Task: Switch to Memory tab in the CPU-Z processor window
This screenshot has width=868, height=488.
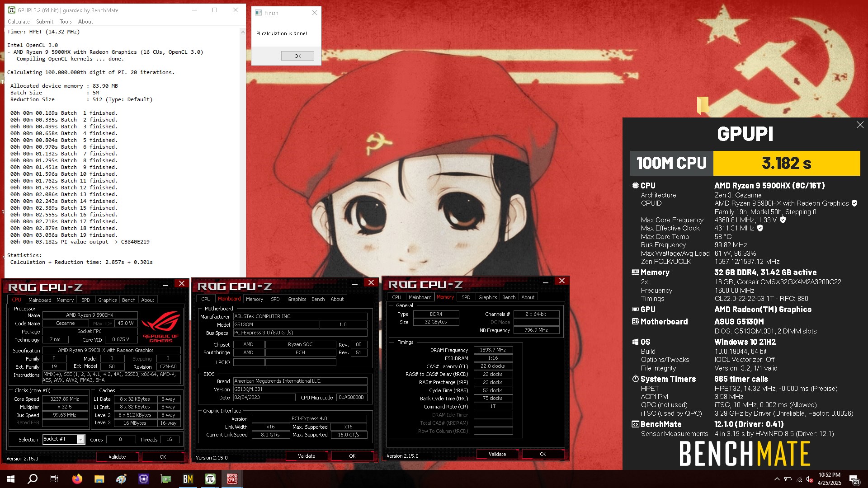Action: pos(65,300)
